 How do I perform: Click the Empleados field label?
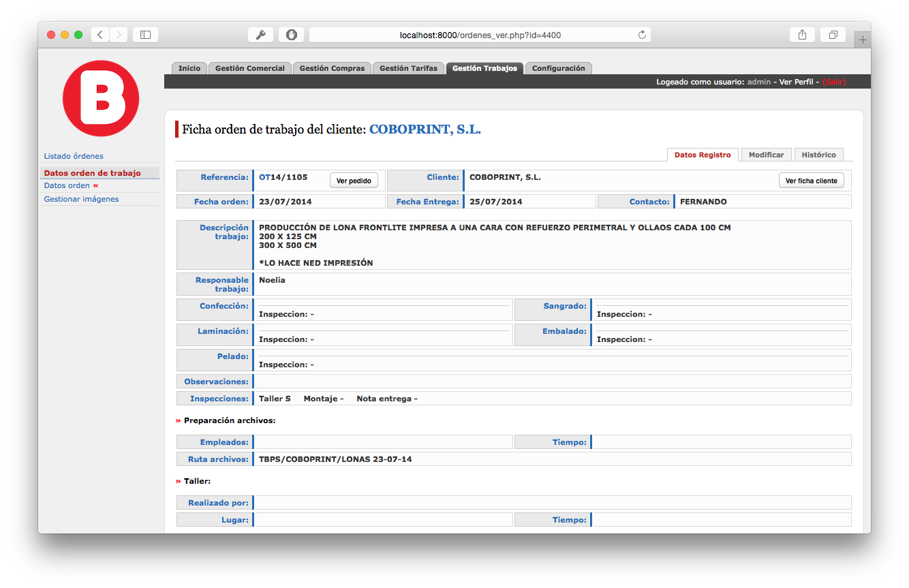pyautogui.click(x=224, y=442)
